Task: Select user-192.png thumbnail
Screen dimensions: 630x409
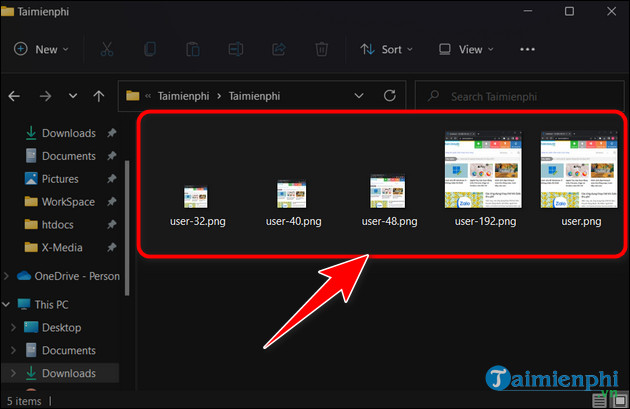Action: [x=483, y=169]
